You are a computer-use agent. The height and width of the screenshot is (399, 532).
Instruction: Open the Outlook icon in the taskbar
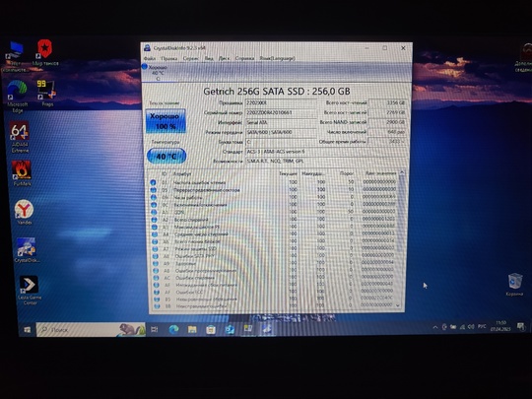(x=230, y=329)
